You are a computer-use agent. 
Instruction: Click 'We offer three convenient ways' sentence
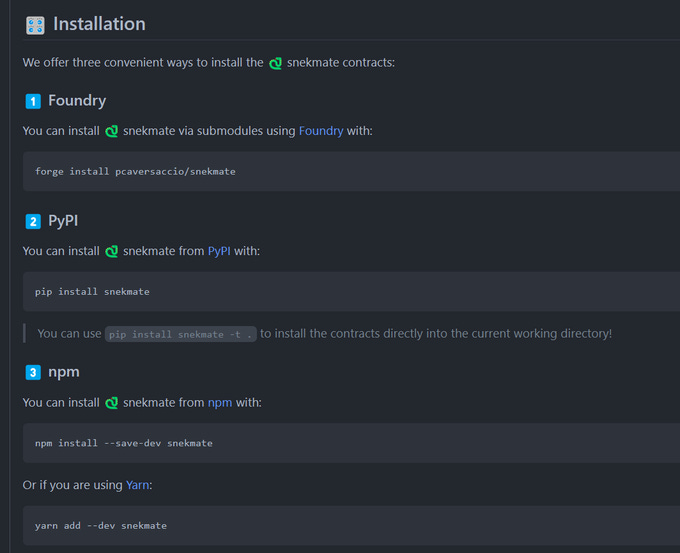[x=209, y=63]
